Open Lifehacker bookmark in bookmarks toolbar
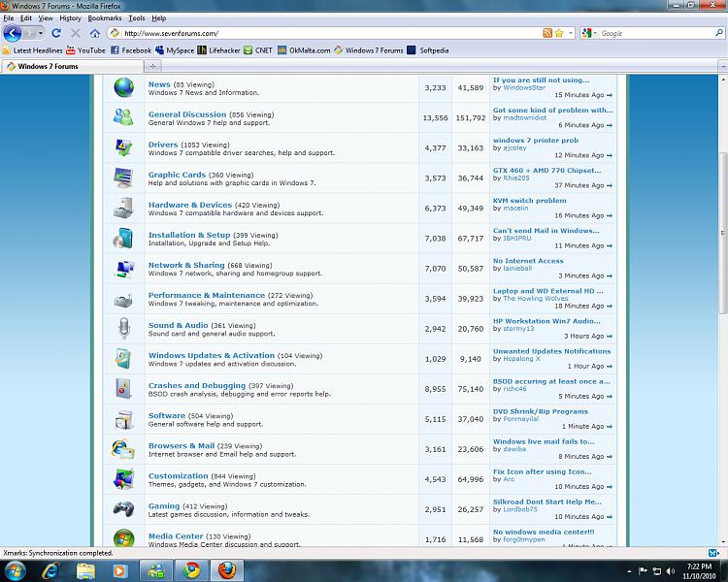 [218, 50]
